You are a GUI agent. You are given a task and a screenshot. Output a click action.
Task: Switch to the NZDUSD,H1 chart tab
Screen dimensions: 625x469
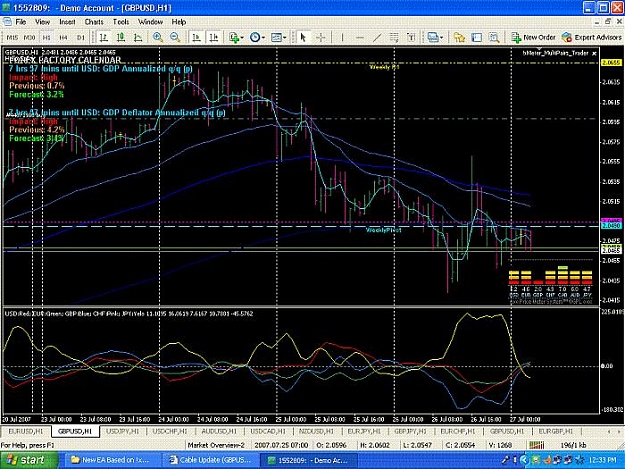[316, 431]
